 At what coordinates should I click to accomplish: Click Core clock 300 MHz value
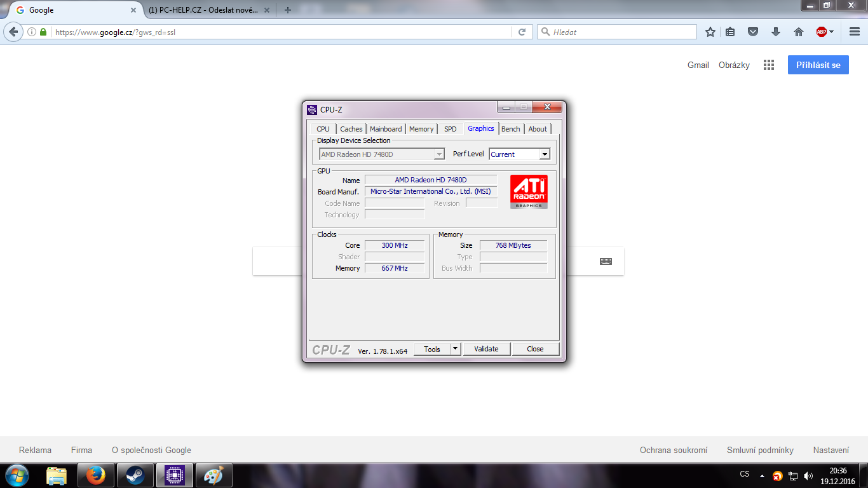(x=395, y=245)
